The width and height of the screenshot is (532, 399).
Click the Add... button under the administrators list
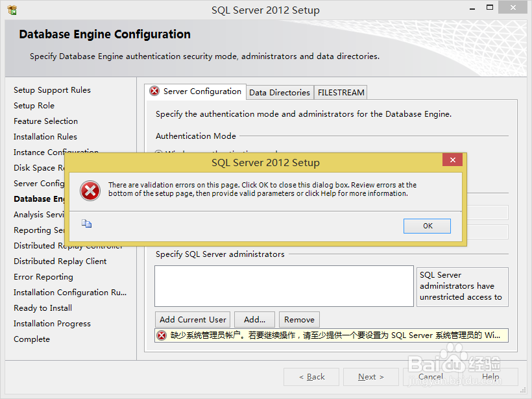click(254, 319)
